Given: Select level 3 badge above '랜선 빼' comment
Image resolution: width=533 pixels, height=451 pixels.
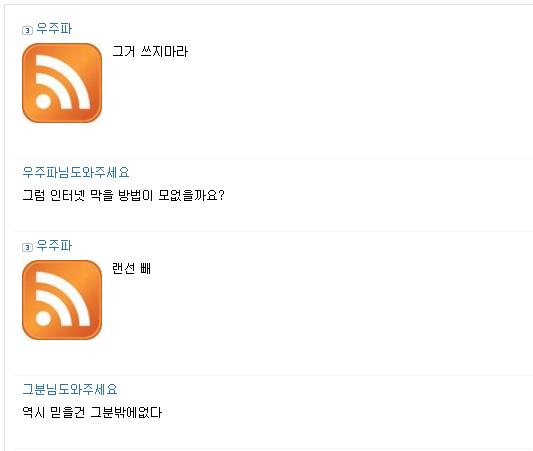Looking at the screenshot, I should tap(27, 247).
